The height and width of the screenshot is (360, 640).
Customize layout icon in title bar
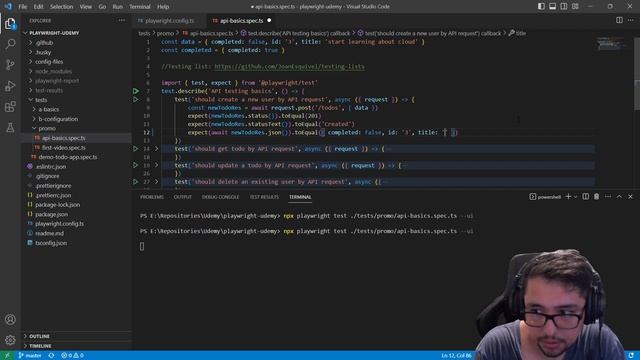tap(575, 7)
